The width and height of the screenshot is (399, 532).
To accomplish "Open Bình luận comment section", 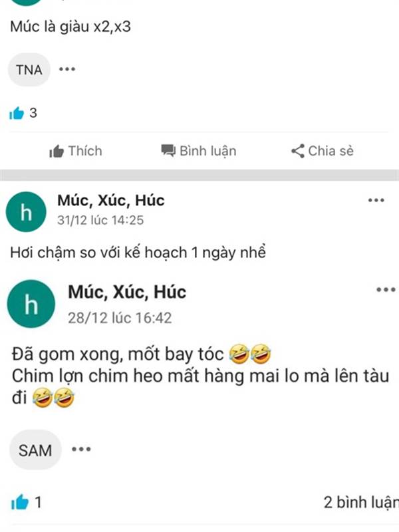I will 198,151.
